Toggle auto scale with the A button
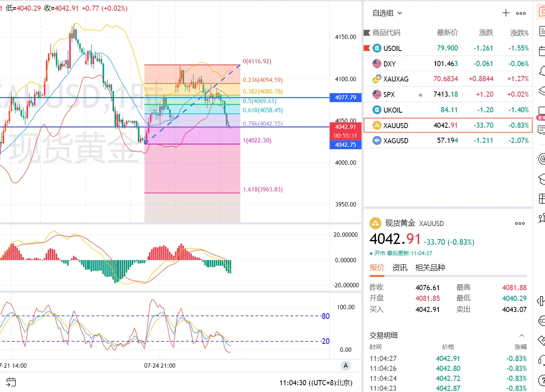 pos(346,366)
